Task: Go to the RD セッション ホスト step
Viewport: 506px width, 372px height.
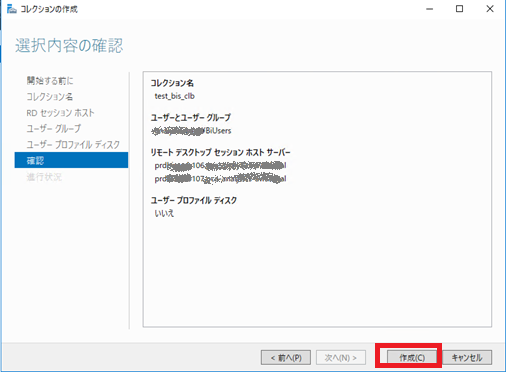Action: tap(60, 113)
